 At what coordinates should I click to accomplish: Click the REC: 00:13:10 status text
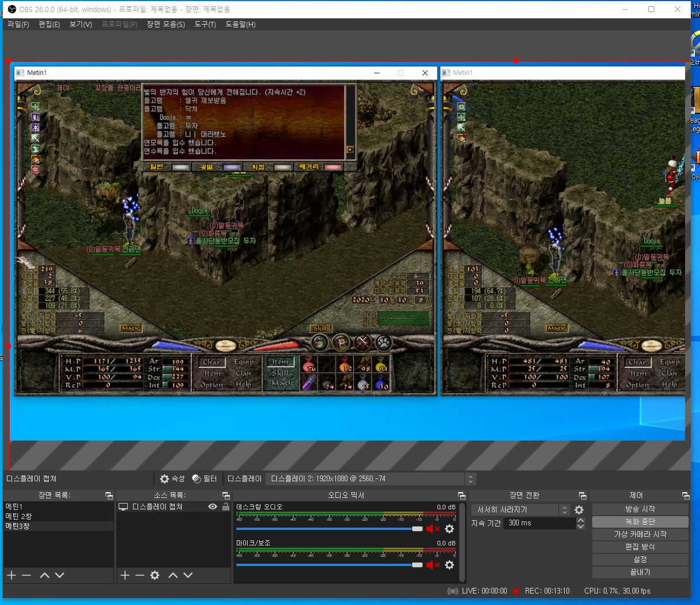(547, 591)
